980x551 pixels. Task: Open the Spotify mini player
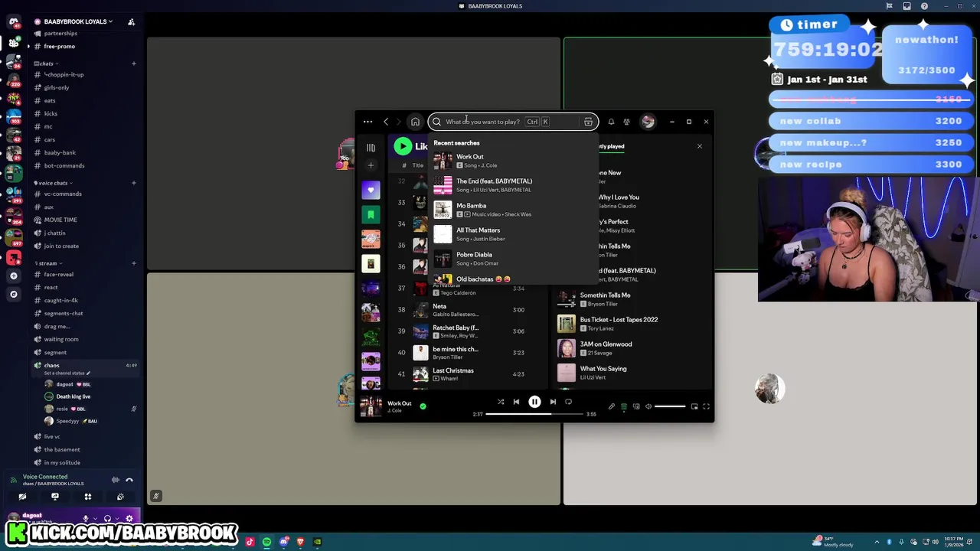click(694, 406)
